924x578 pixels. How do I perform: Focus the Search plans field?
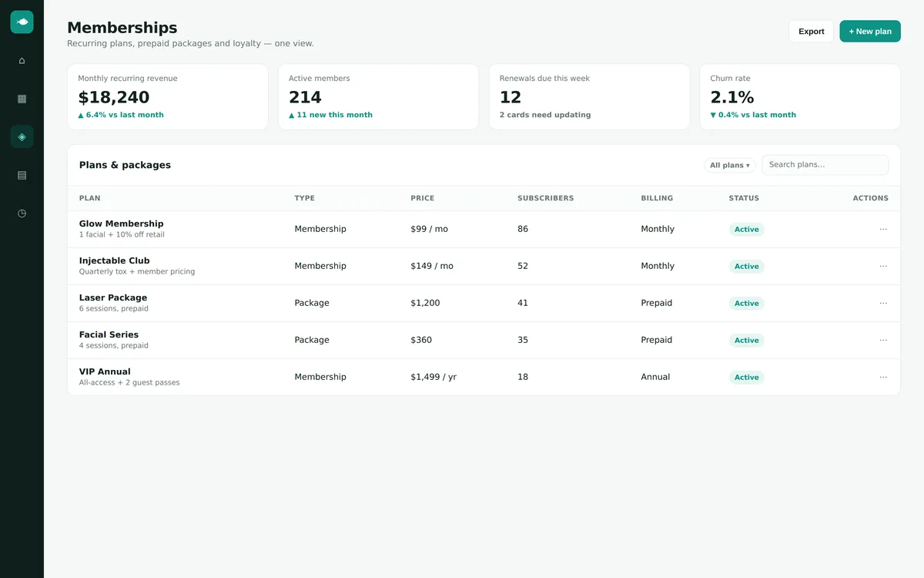click(x=825, y=165)
